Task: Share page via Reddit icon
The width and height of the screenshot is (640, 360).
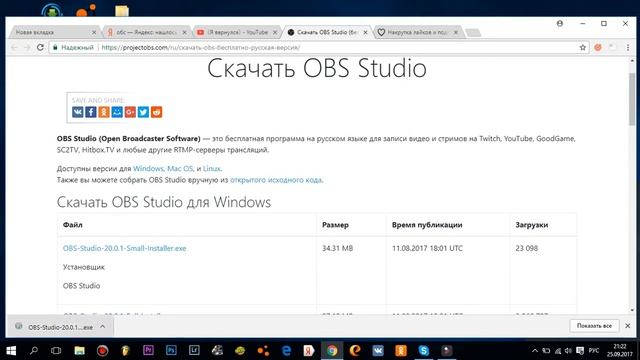Action: [156, 112]
